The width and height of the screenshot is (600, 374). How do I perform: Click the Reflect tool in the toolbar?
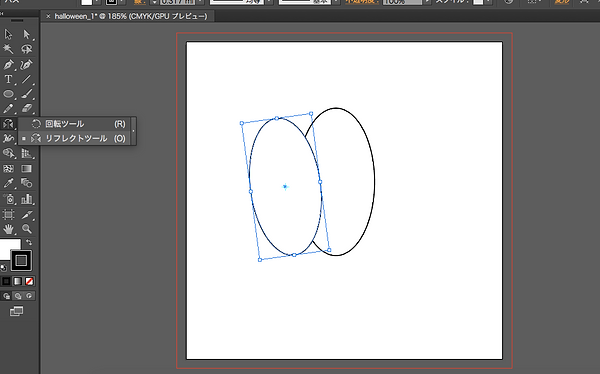pos(8,124)
